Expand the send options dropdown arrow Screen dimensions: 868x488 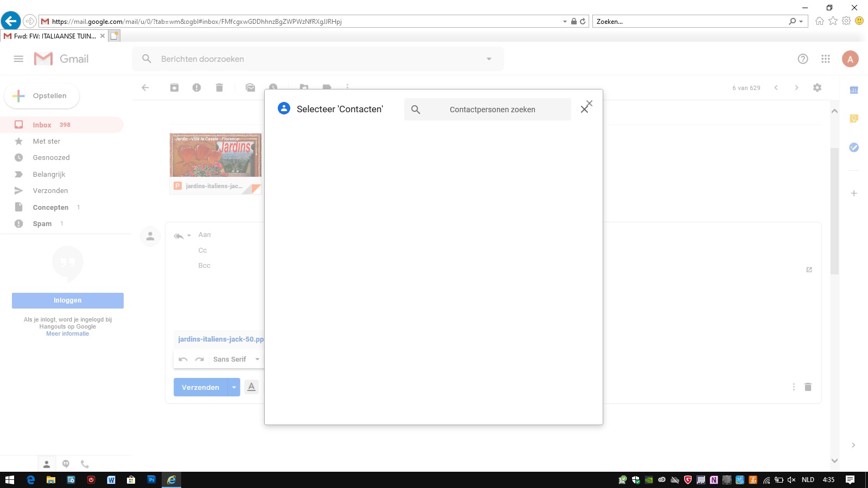point(234,387)
